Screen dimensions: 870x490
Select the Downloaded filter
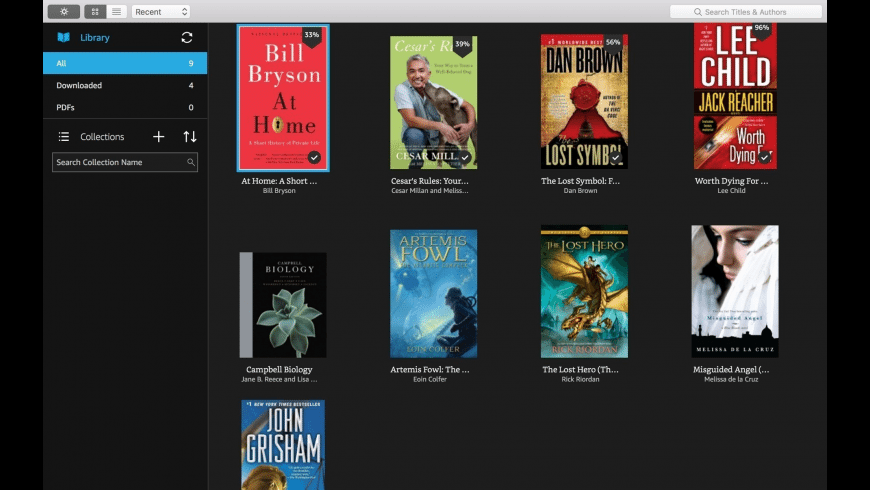(125, 85)
